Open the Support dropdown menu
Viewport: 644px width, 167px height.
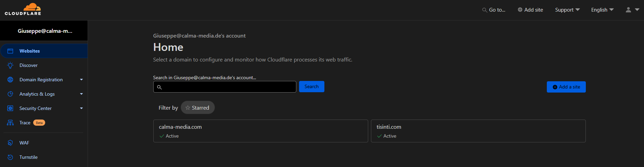[x=567, y=10]
